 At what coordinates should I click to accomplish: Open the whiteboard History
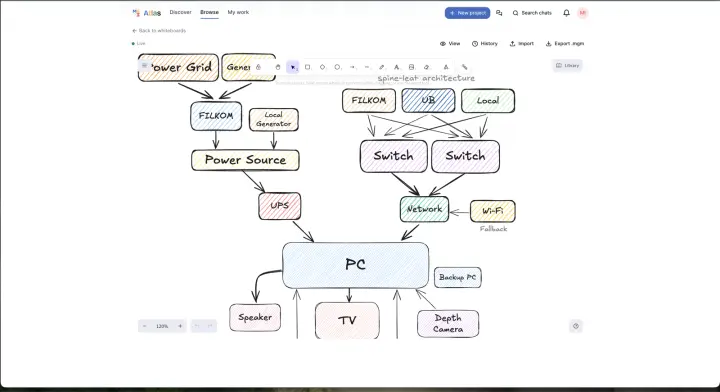pos(485,44)
